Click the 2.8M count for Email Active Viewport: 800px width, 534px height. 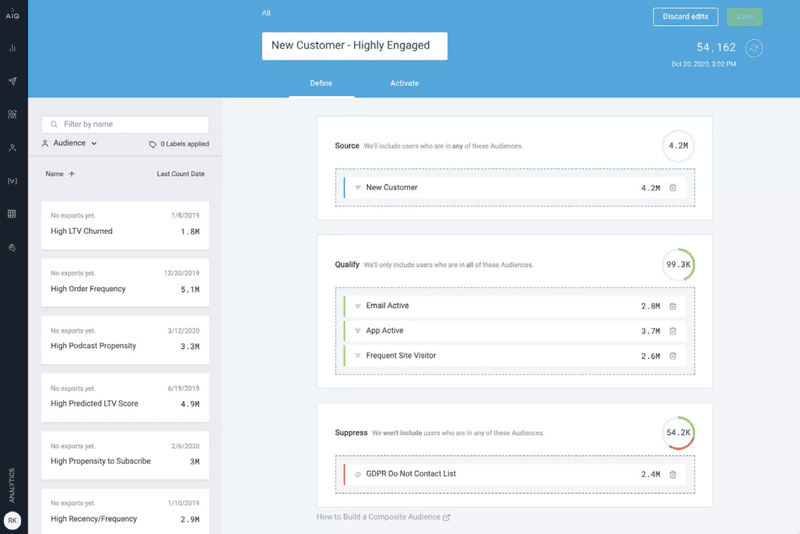pos(651,306)
